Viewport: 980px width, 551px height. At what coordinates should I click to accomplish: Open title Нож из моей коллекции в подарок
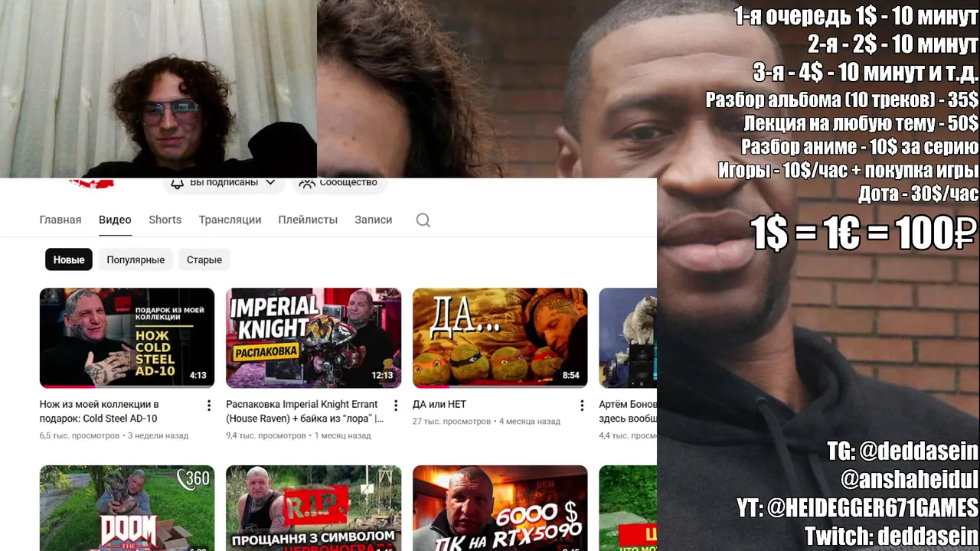click(x=100, y=411)
